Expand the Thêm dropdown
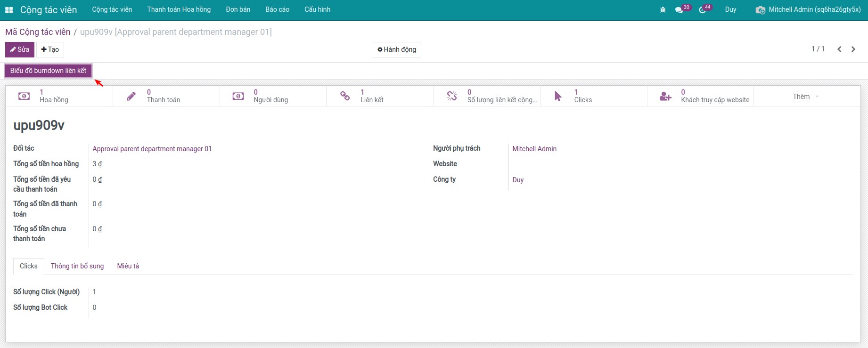 coord(806,97)
